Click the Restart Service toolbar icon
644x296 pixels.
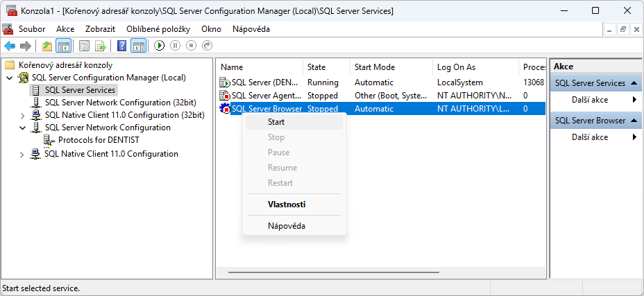pos(207,46)
